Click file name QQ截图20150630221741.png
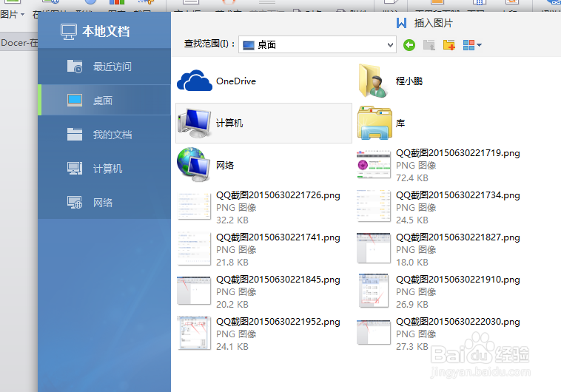 tap(278, 237)
